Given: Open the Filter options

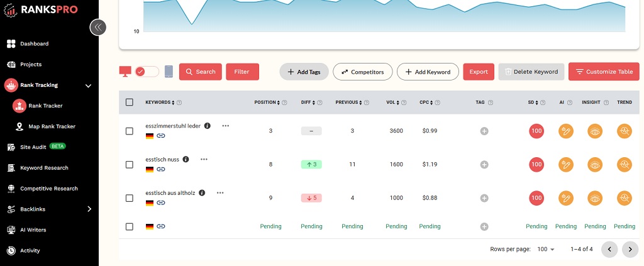Looking at the screenshot, I should [242, 72].
